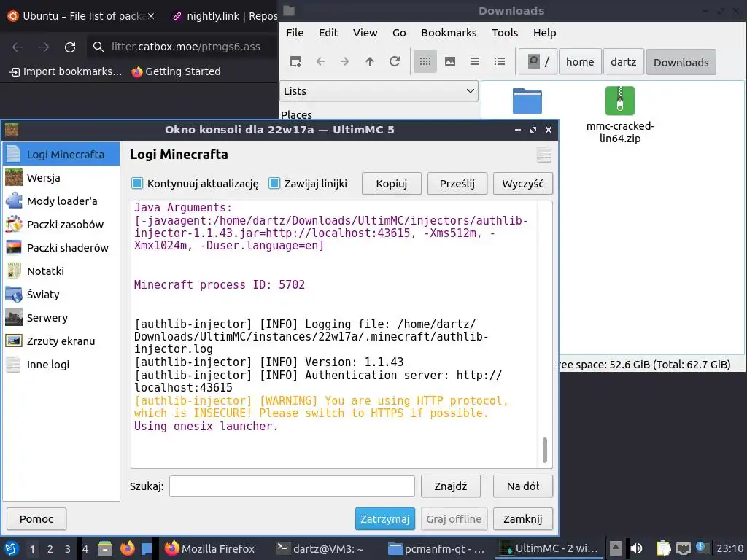Switch to workspace 2 on the taskbar

50,548
